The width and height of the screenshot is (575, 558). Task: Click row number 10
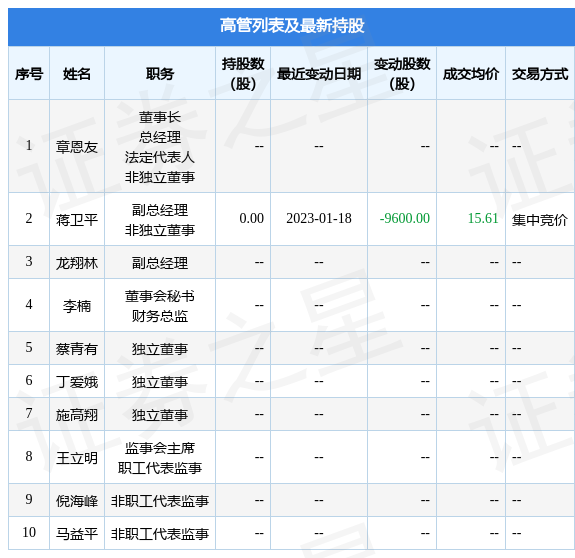coord(29,532)
